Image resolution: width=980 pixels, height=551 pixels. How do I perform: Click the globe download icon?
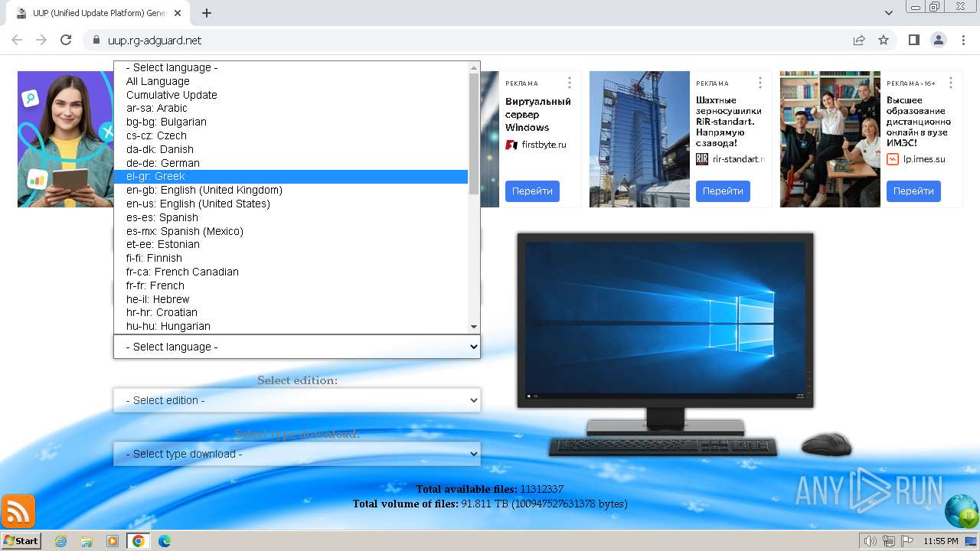point(962,511)
